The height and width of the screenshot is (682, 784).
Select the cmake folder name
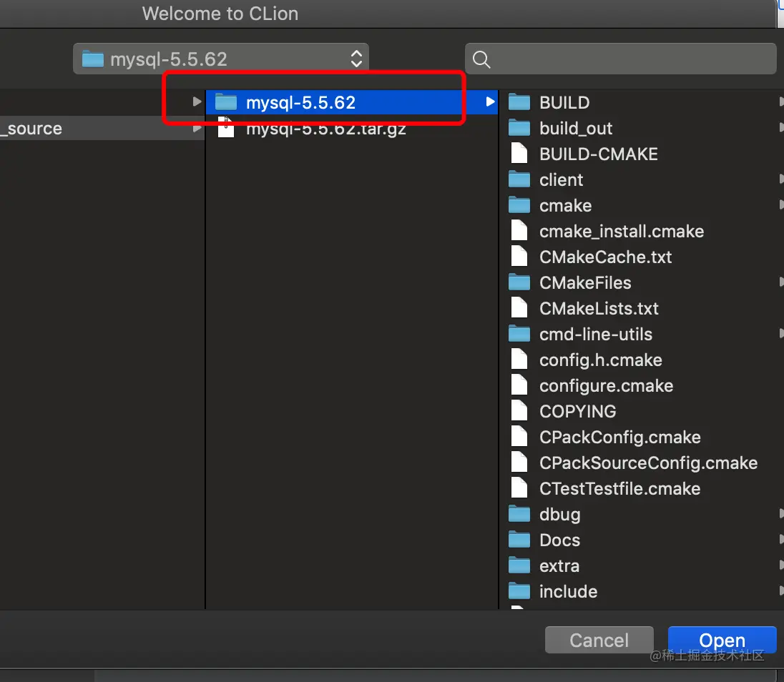566,205
